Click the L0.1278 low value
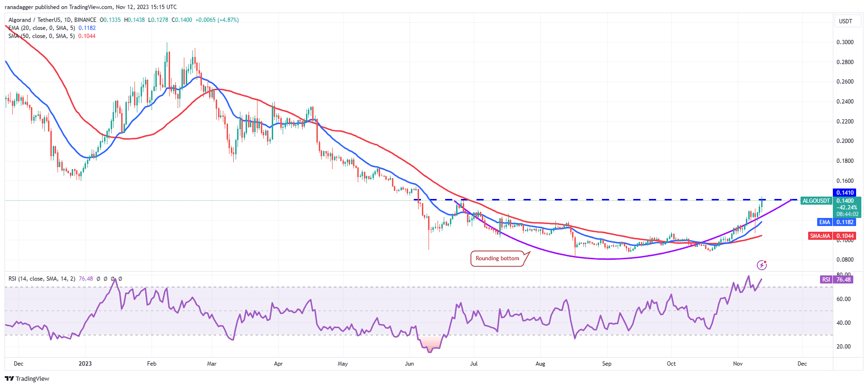 [158, 20]
